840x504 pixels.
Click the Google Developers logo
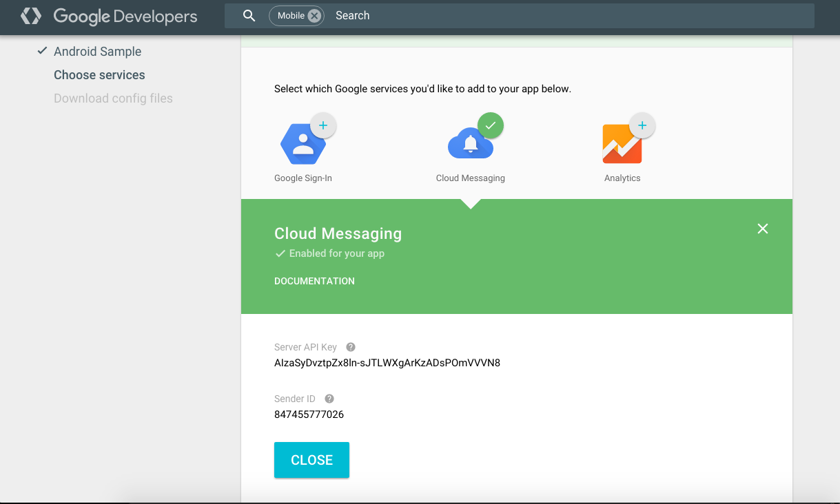tap(109, 17)
